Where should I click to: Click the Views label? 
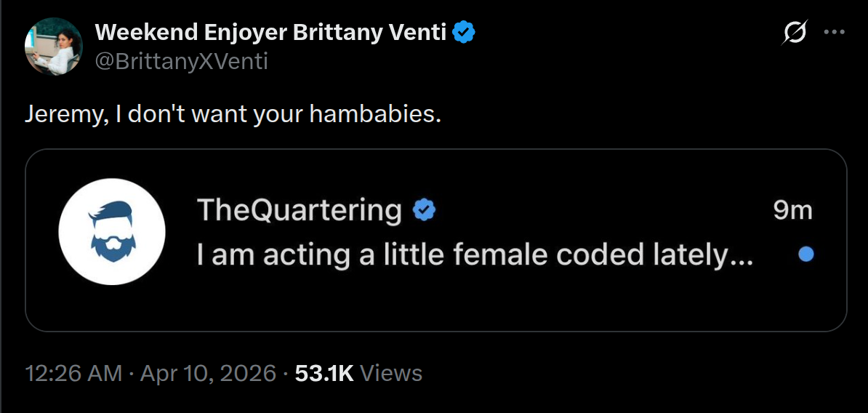(391, 373)
